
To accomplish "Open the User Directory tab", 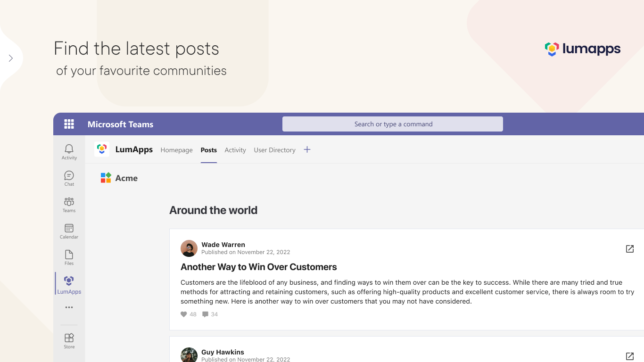I will [x=274, y=150].
